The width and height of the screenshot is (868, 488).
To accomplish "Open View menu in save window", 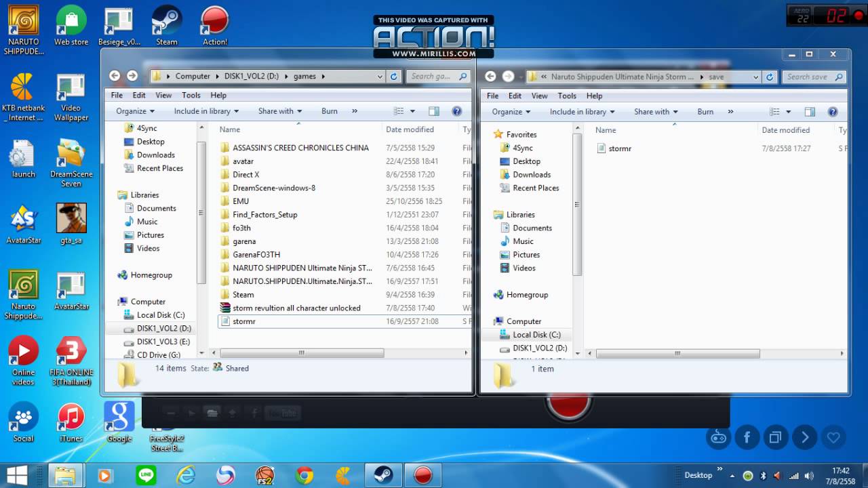I will pos(540,96).
